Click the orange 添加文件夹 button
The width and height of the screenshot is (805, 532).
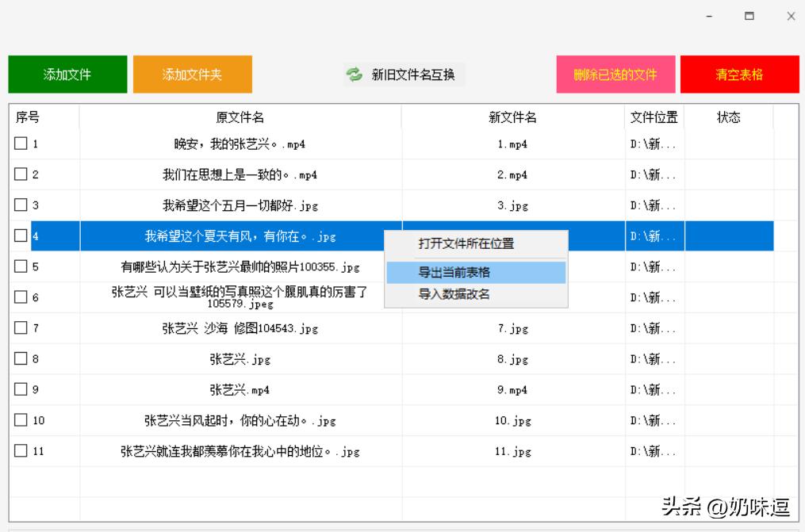[192, 75]
